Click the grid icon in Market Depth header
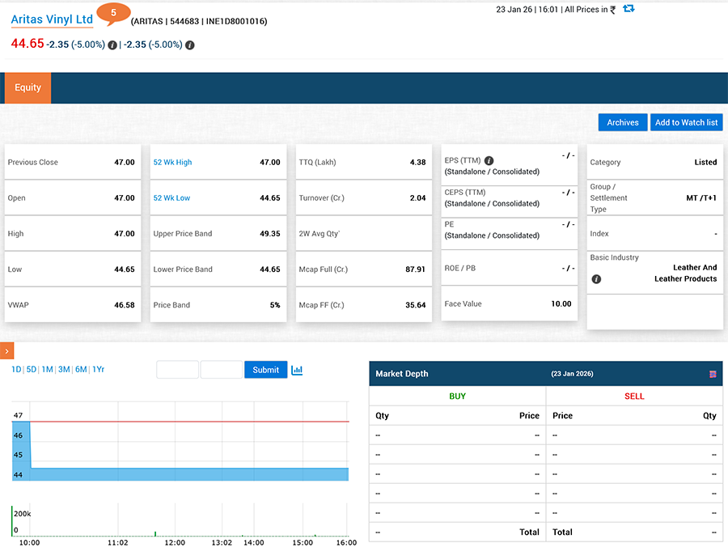728x560 pixels. click(x=713, y=374)
